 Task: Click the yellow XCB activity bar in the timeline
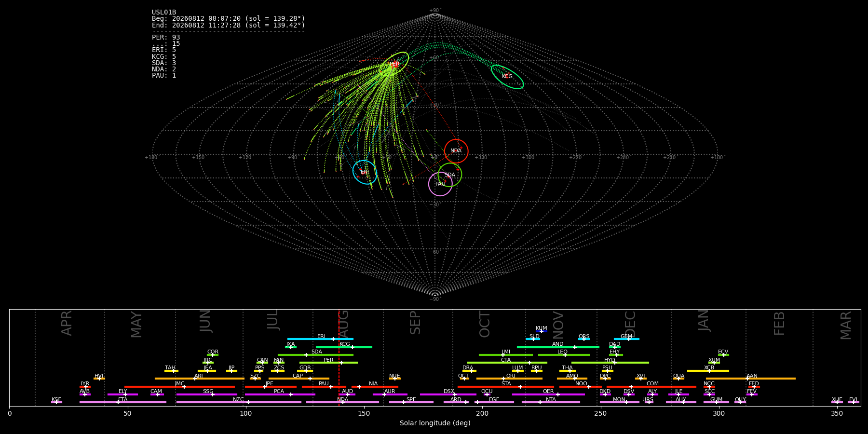click(x=708, y=371)
